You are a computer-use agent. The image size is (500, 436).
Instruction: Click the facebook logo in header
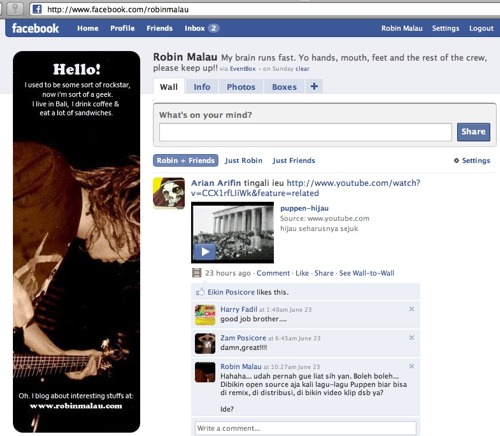click(x=35, y=28)
